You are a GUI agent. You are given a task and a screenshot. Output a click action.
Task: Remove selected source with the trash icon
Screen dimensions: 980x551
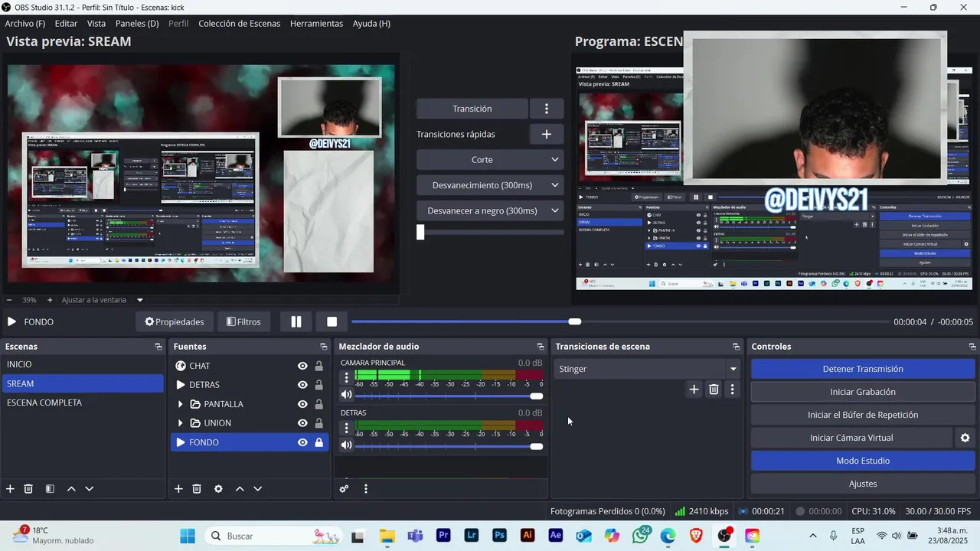pyautogui.click(x=197, y=489)
